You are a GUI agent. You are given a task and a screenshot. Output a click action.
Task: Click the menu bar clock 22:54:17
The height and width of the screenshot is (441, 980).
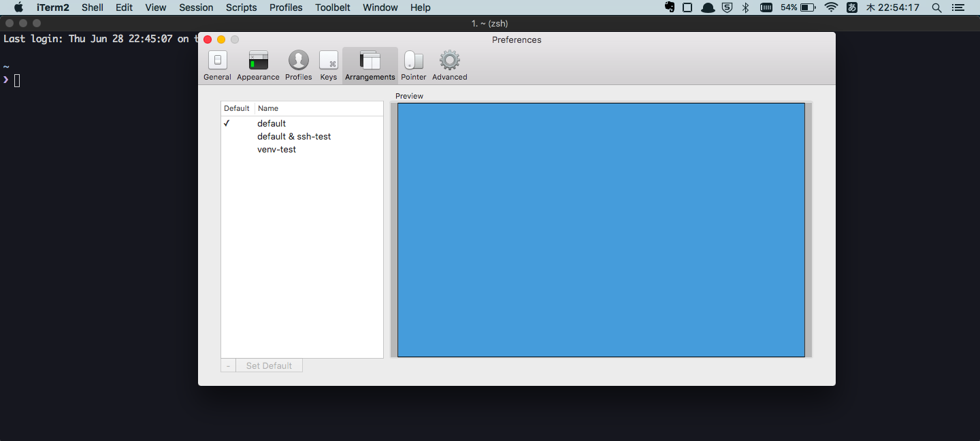click(x=892, y=7)
